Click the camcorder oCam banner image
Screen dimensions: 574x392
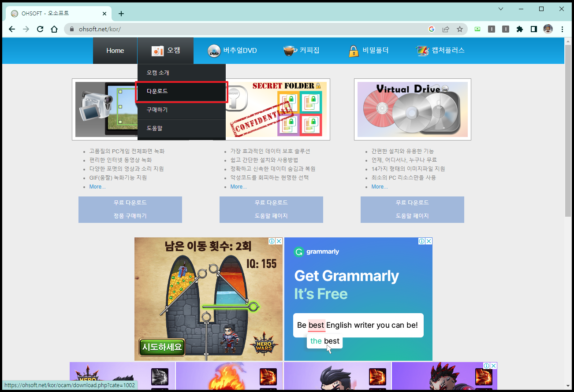[105, 110]
